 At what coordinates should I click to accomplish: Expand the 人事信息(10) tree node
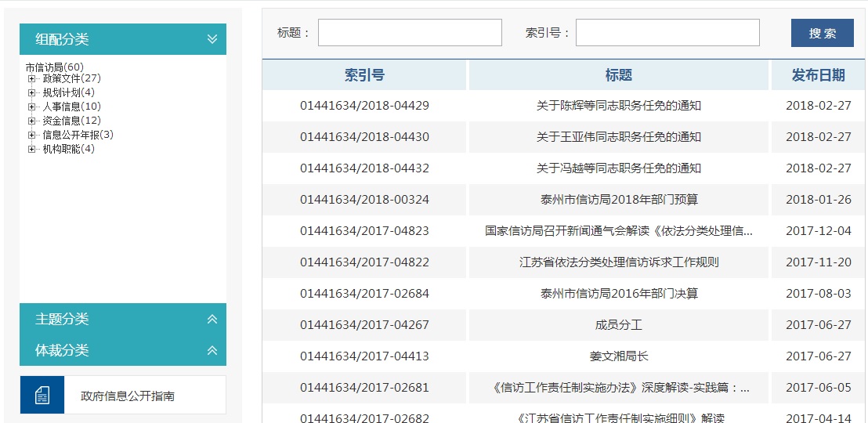31,107
